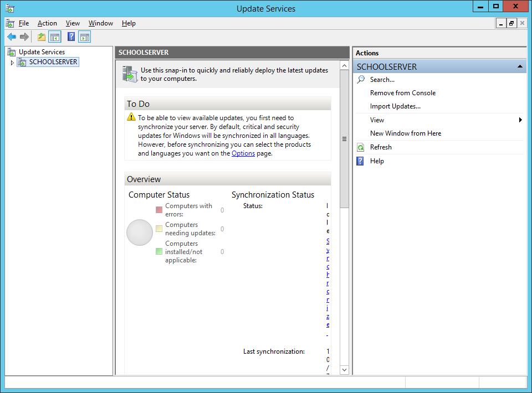This screenshot has height=393, width=532.
Task: Click Import Updates... action
Action: pyautogui.click(x=395, y=106)
